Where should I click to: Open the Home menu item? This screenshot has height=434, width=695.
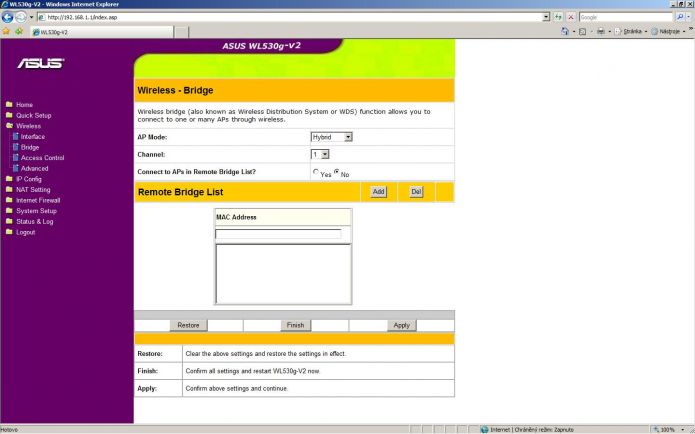click(24, 105)
